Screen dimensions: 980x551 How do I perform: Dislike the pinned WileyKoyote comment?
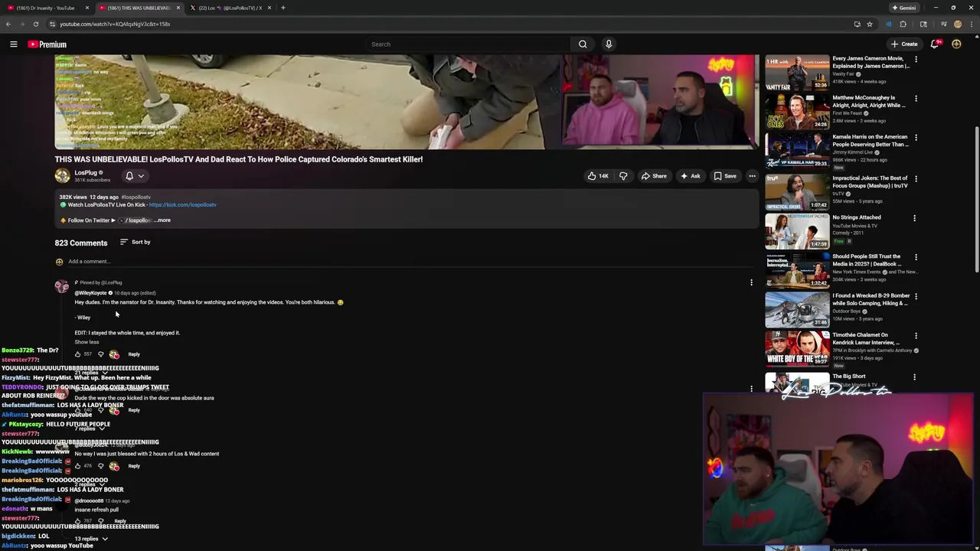pos(100,354)
